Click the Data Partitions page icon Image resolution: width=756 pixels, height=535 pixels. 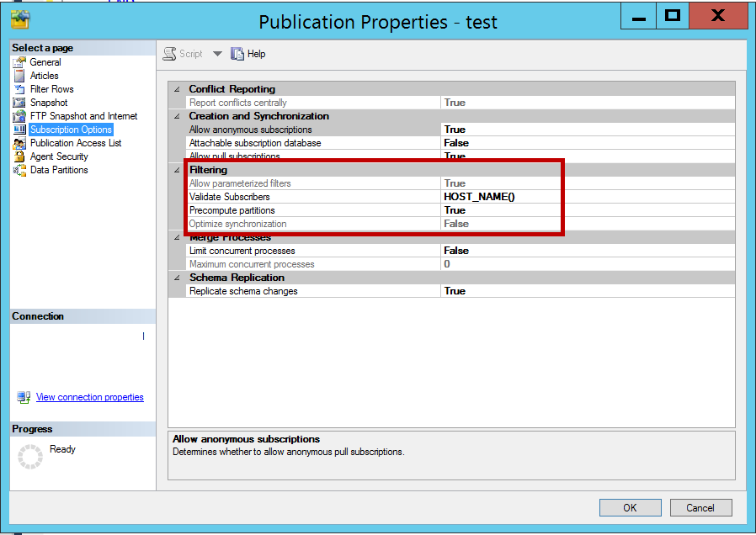click(19, 170)
